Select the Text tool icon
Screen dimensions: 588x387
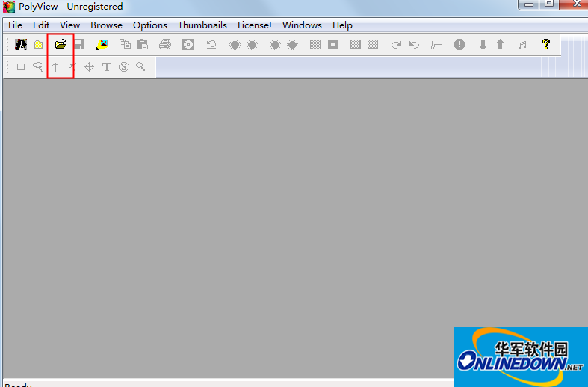click(x=107, y=67)
